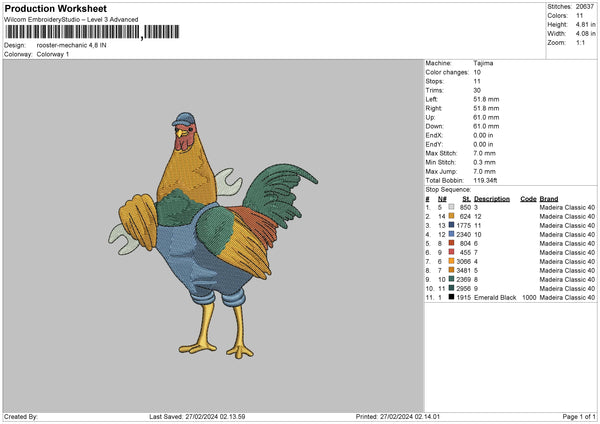Viewport: 600px width, 424px height.
Task: Click the 'Brand' column header
Action: click(549, 199)
